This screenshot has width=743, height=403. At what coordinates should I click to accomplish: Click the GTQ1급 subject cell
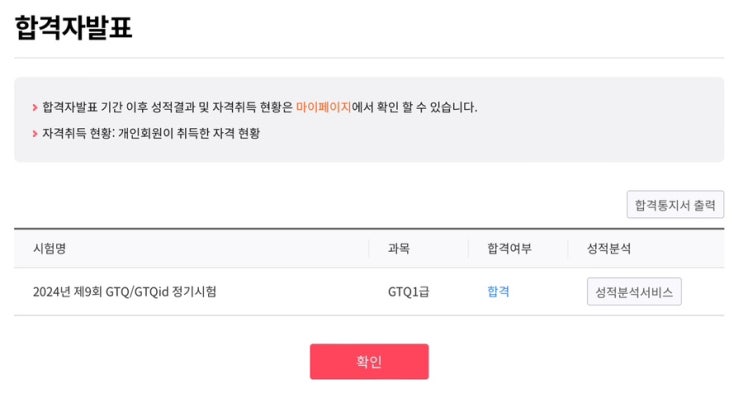pyautogui.click(x=409, y=292)
